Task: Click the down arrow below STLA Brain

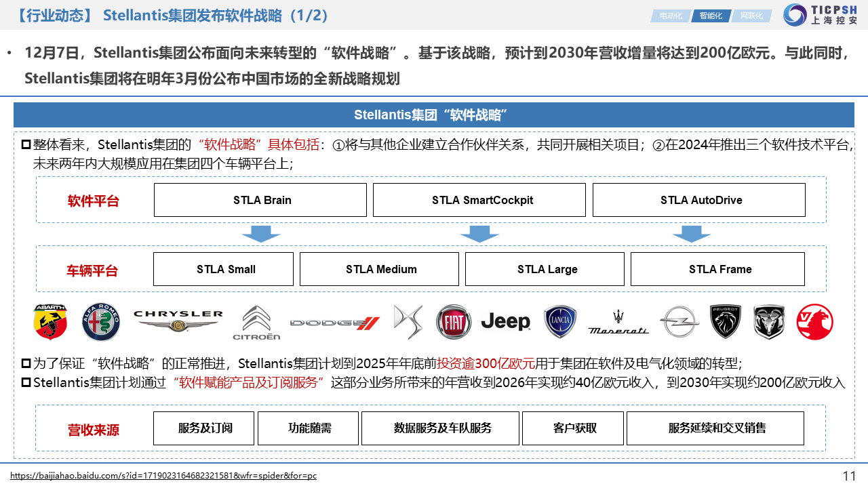Action: pos(260,234)
